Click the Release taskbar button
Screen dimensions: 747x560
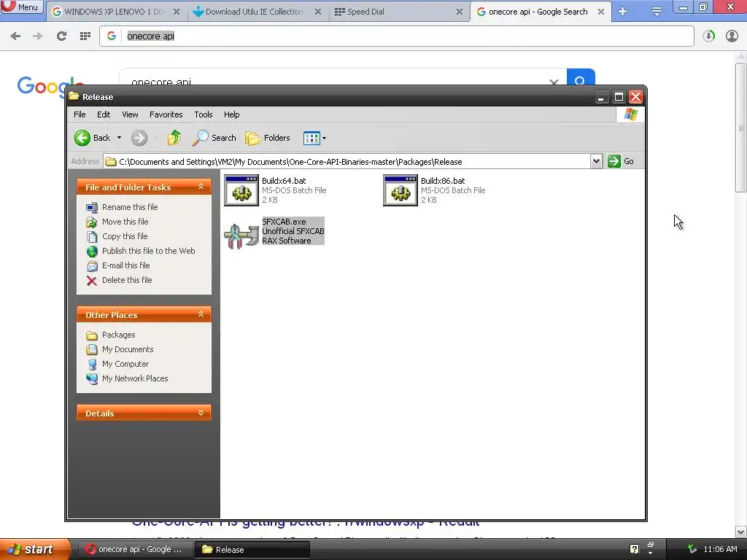pyautogui.click(x=252, y=549)
